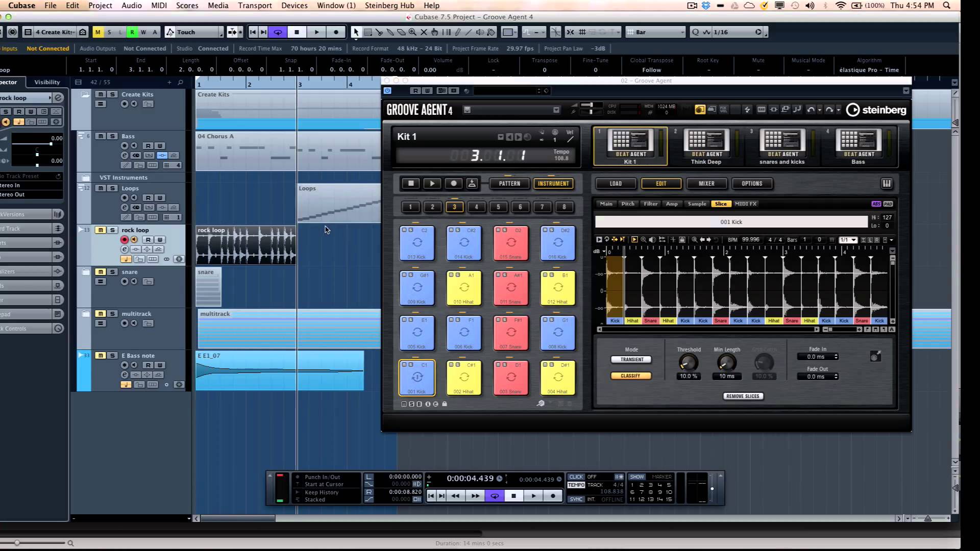
Task: Toggle TEMPO track mode in transport
Action: [576, 485]
